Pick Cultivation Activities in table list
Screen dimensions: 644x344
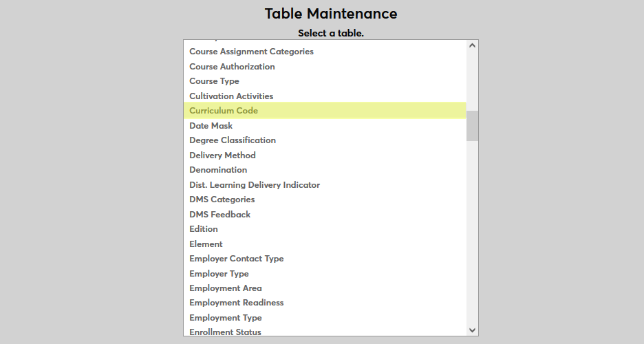[x=231, y=96]
